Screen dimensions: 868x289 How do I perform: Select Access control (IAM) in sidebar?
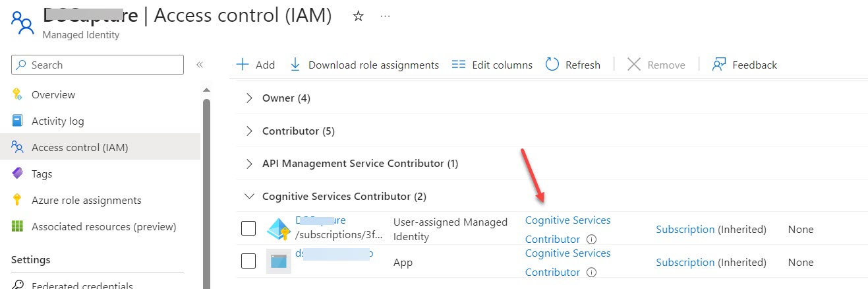[80, 147]
